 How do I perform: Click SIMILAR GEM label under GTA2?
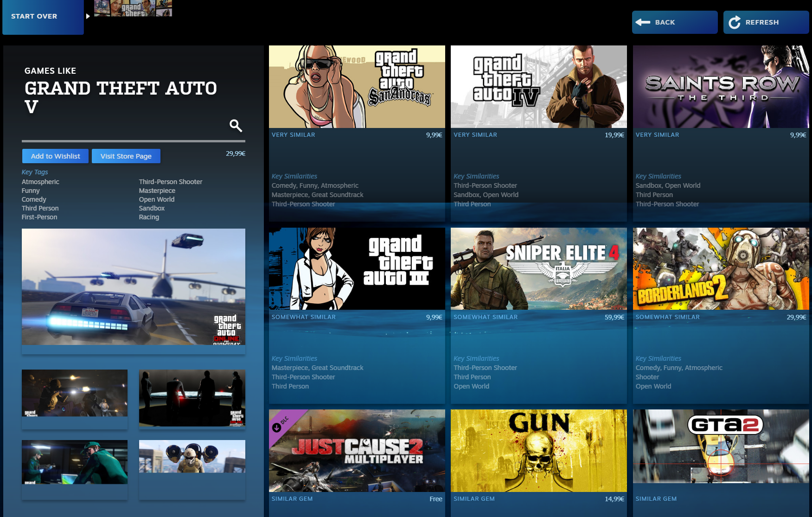656,499
